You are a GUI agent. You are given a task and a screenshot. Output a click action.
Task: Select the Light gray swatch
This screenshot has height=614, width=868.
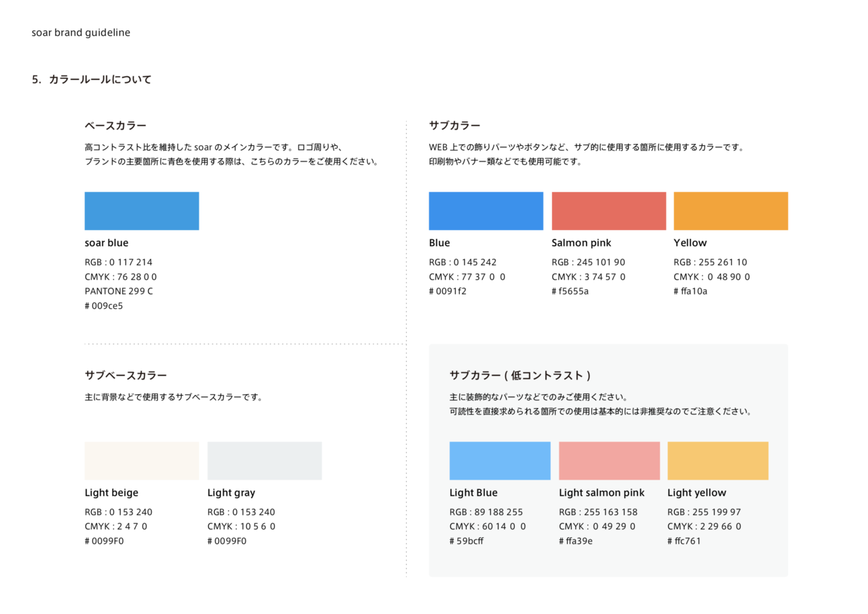pyautogui.click(x=264, y=461)
